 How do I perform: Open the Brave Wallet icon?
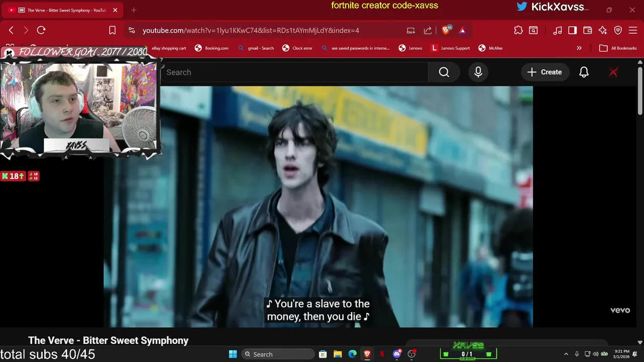click(x=587, y=30)
